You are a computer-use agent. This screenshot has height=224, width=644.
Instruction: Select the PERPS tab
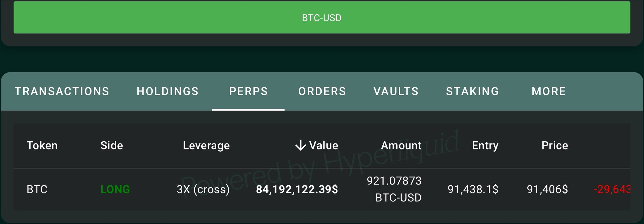248,91
